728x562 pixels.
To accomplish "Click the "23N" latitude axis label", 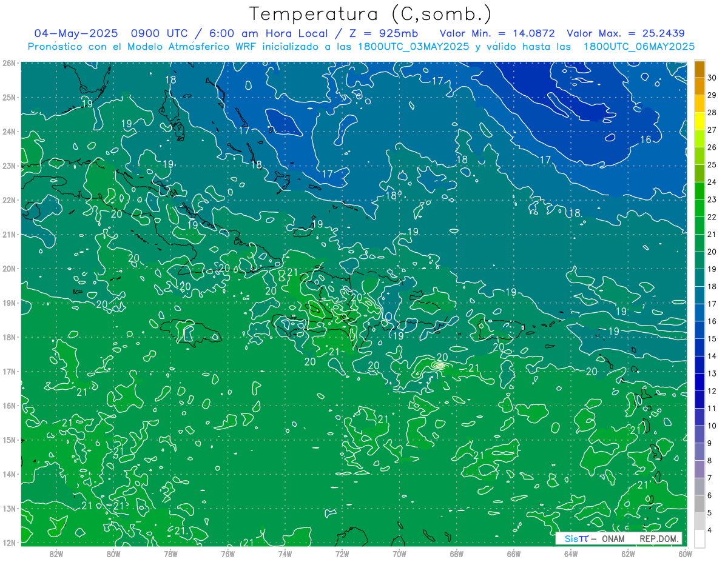I will (x=9, y=166).
